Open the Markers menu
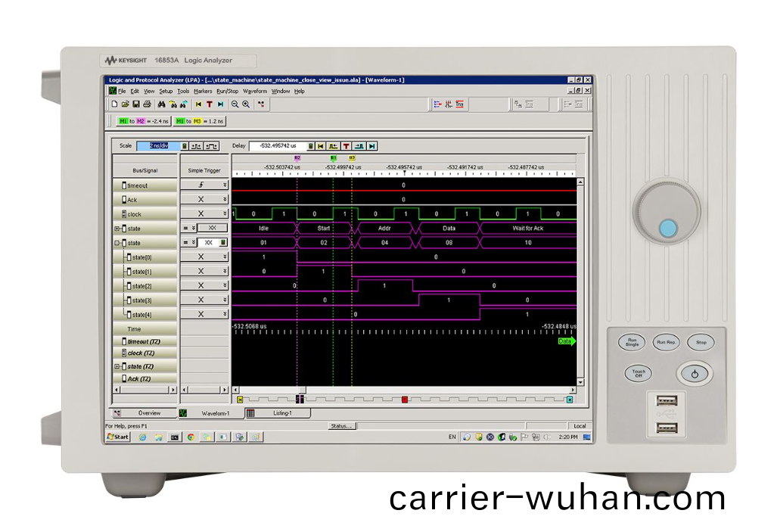 (203, 91)
